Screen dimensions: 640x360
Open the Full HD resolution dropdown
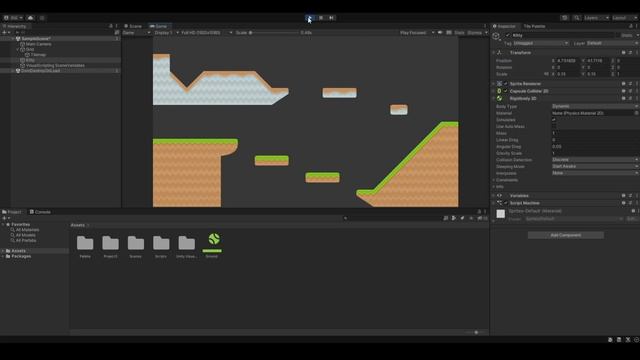(207, 33)
